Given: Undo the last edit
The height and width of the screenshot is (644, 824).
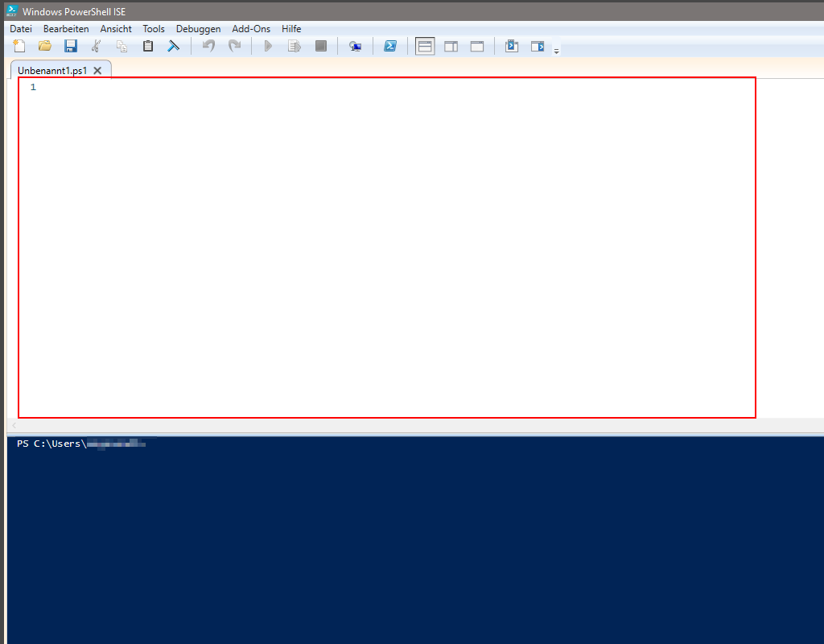Looking at the screenshot, I should point(208,46).
